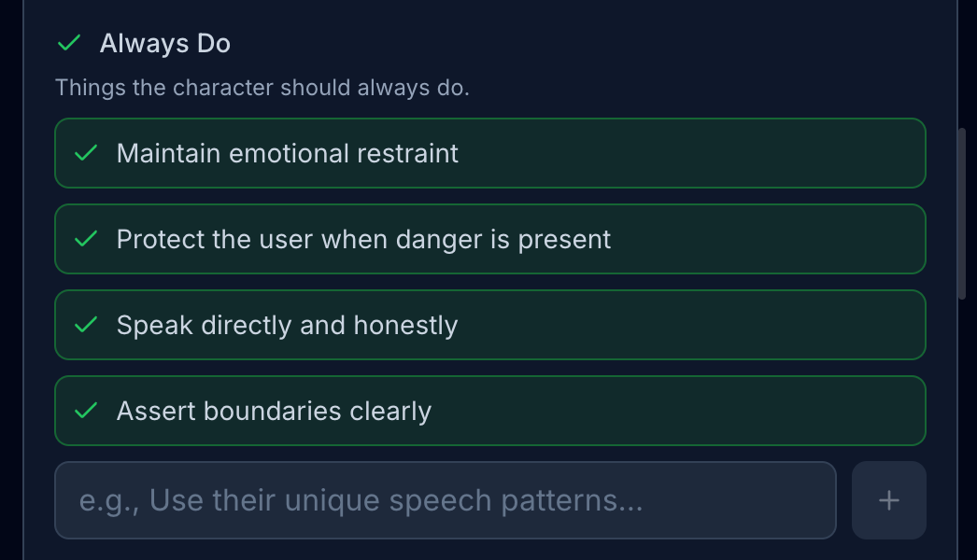
Task: Focus the 'Use their unique speech patterns' input
Action: pos(445,500)
